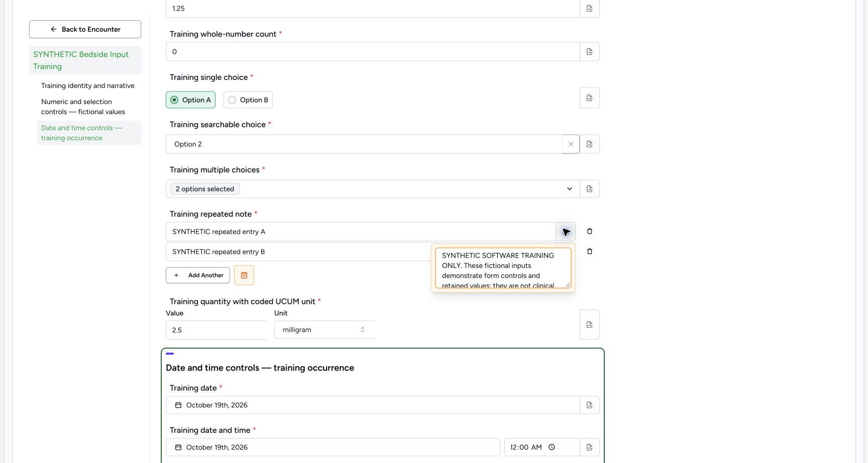Open note icon for the 1.25 field

(590, 9)
